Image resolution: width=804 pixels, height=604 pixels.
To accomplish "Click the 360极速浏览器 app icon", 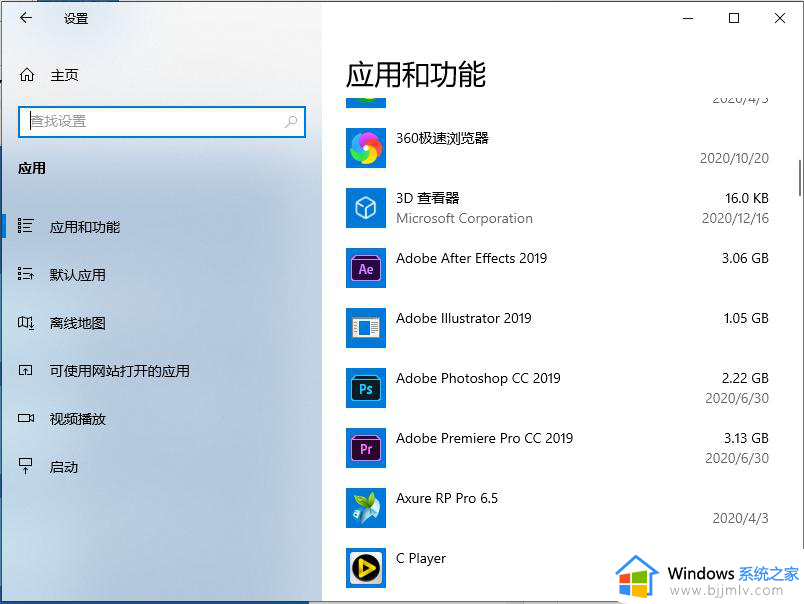I will [366, 148].
